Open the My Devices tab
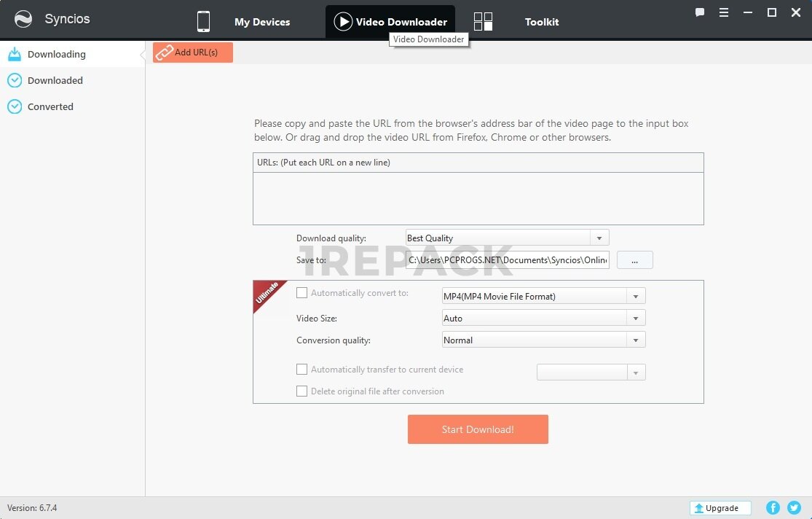The width and height of the screenshot is (812, 519). coord(262,22)
